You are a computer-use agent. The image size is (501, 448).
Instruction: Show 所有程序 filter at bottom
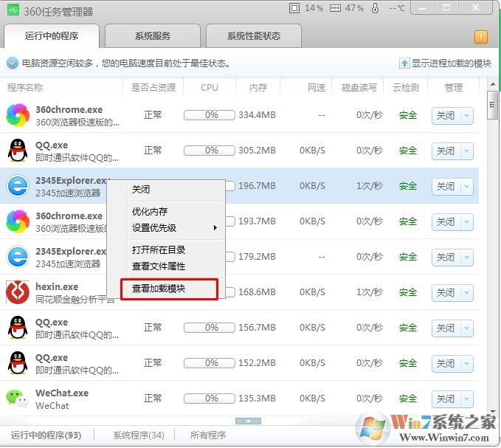pos(208,435)
